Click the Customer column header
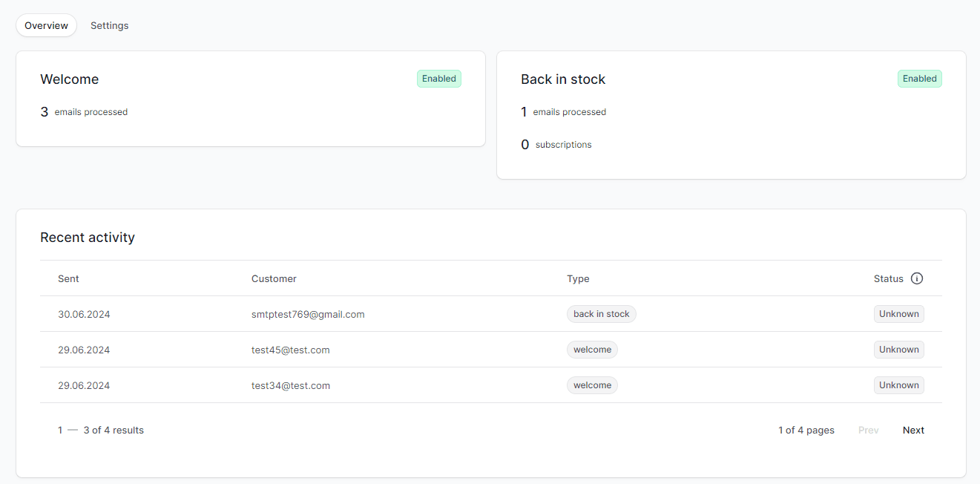The width and height of the screenshot is (980, 484). (x=274, y=279)
